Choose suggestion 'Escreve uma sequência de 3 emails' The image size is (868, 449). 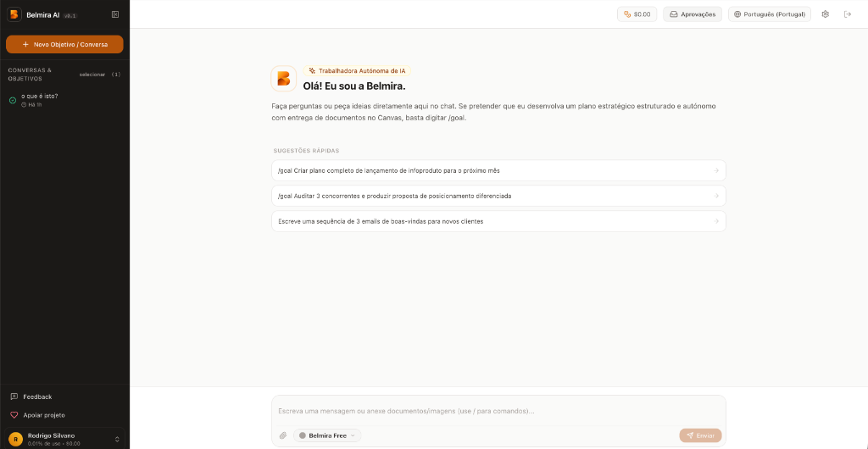pyautogui.click(x=498, y=221)
